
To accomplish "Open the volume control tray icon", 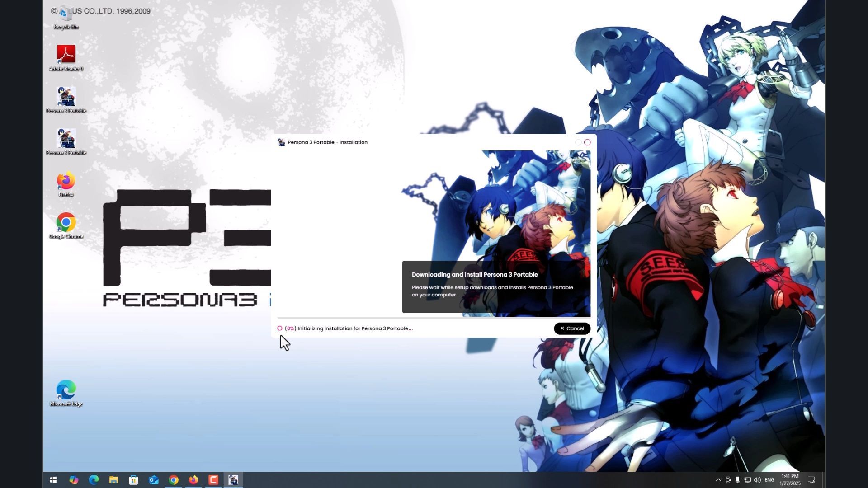I will pyautogui.click(x=757, y=480).
